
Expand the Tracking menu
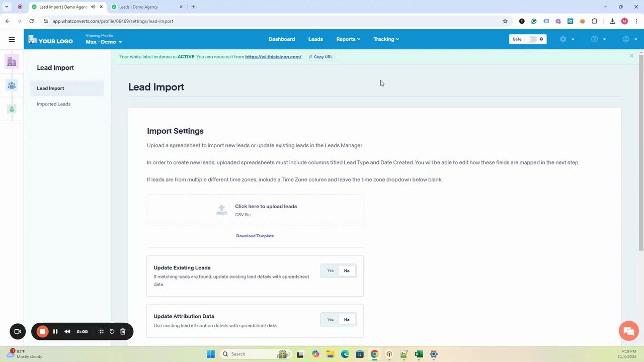(386, 39)
